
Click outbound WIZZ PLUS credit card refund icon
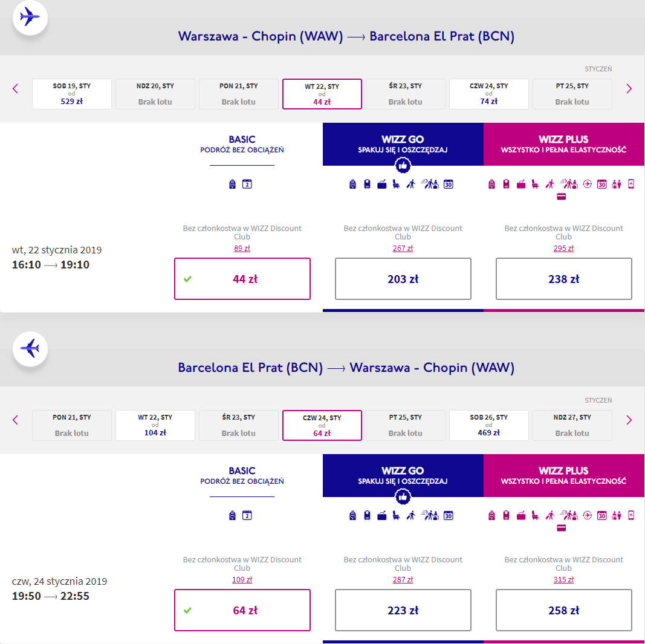(562, 197)
